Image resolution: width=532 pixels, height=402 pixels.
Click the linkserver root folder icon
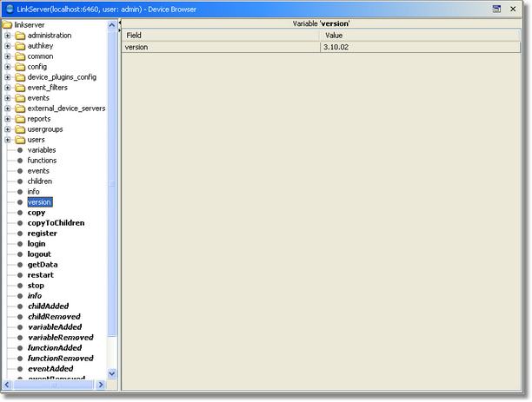[8, 25]
